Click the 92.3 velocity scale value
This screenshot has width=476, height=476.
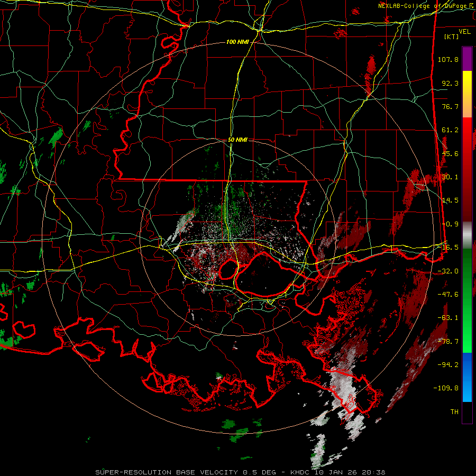[x=450, y=83]
